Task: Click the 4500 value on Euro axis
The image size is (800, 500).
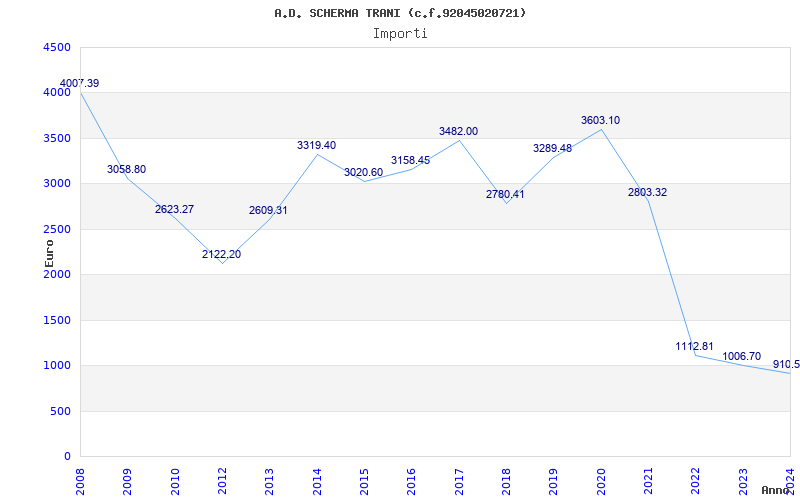Action: point(57,47)
